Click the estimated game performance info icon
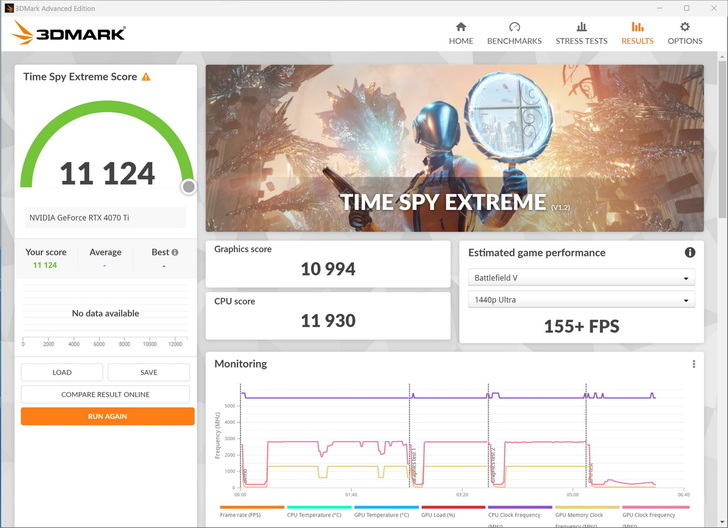 coord(690,252)
